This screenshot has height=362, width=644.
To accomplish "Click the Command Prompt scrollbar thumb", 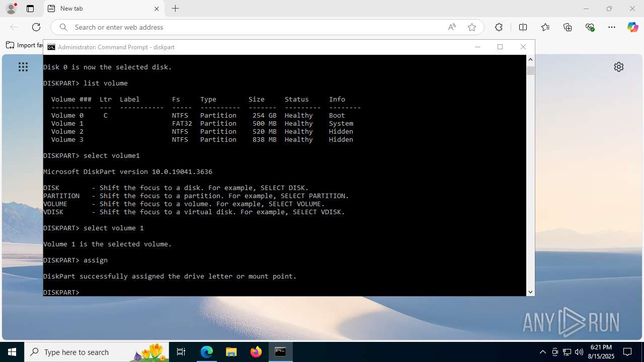I will coord(530,70).
